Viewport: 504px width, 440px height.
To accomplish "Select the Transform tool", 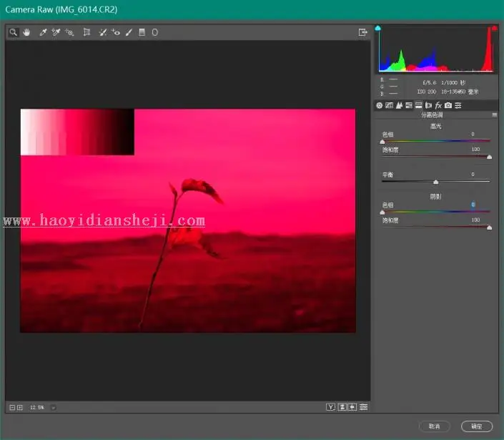I will 87,32.
